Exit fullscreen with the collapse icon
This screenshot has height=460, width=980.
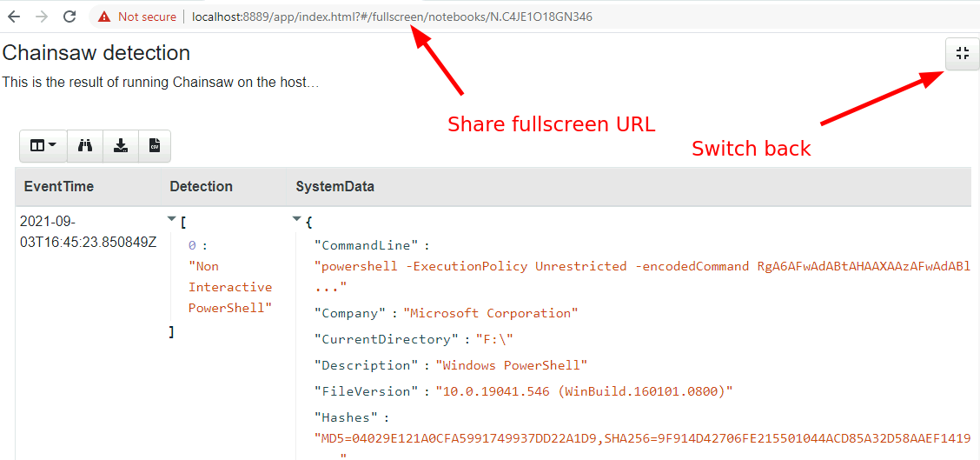click(962, 54)
